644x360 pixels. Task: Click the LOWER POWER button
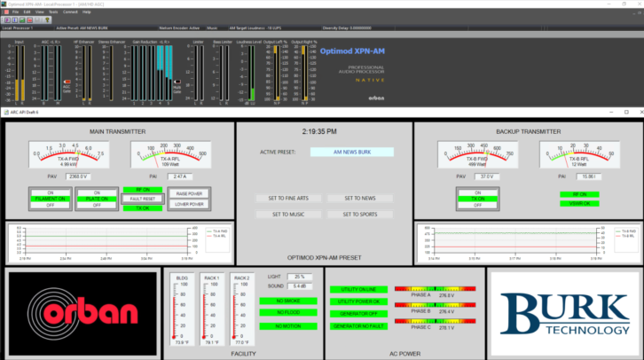[x=189, y=204]
